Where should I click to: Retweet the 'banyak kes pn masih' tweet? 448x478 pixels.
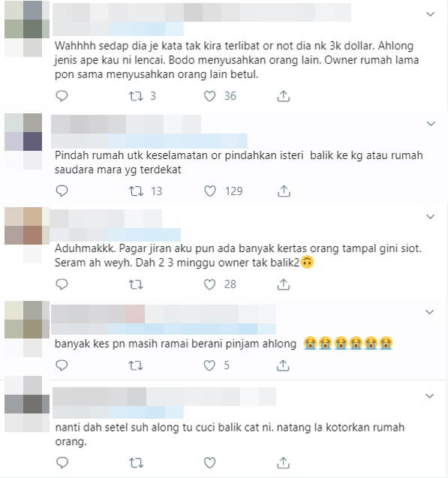135,365
